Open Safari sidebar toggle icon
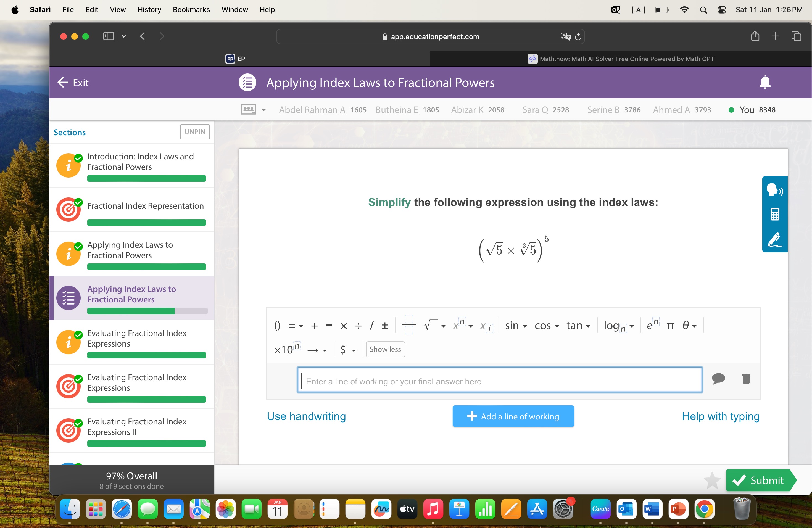Screen dimensions: 812x528 [x=108, y=36]
